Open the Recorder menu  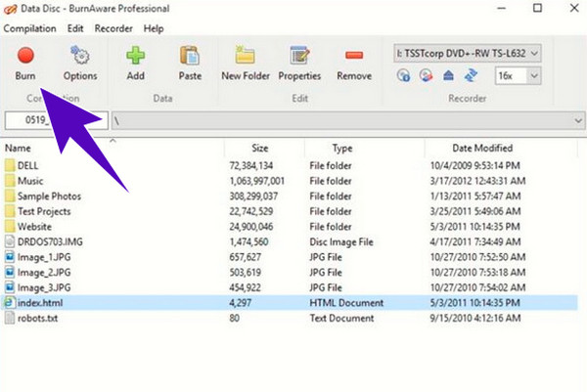point(113,28)
